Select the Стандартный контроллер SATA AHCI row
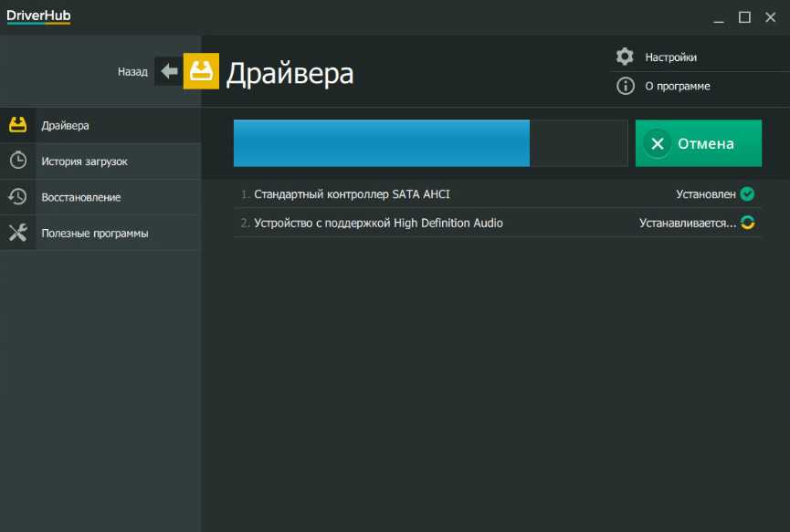The width and height of the screenshot is (790, 532). click(x=352, y=194)
